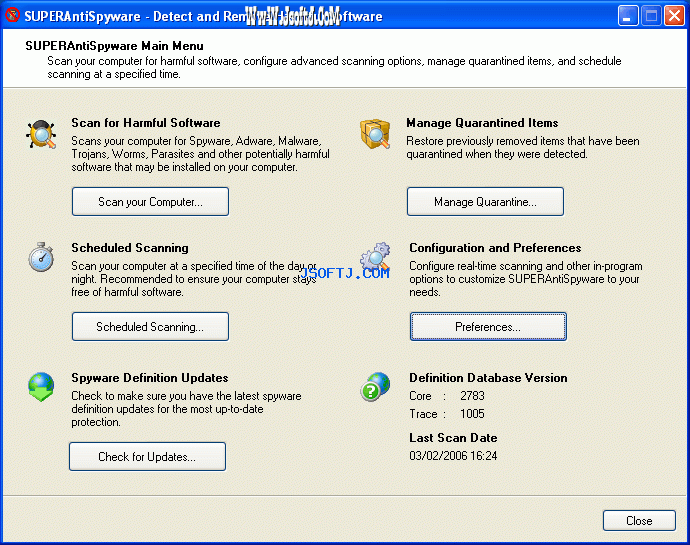Screen dimensions: 690x545
Task: Click the date 03/02/2006 16:24
Action: [453, 456]
